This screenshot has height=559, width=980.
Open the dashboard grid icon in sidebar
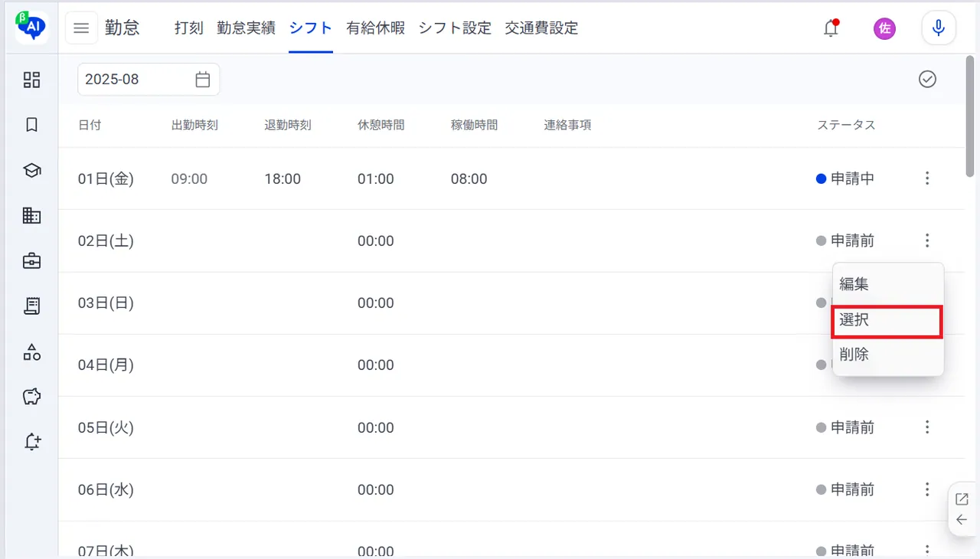point(31,80)
